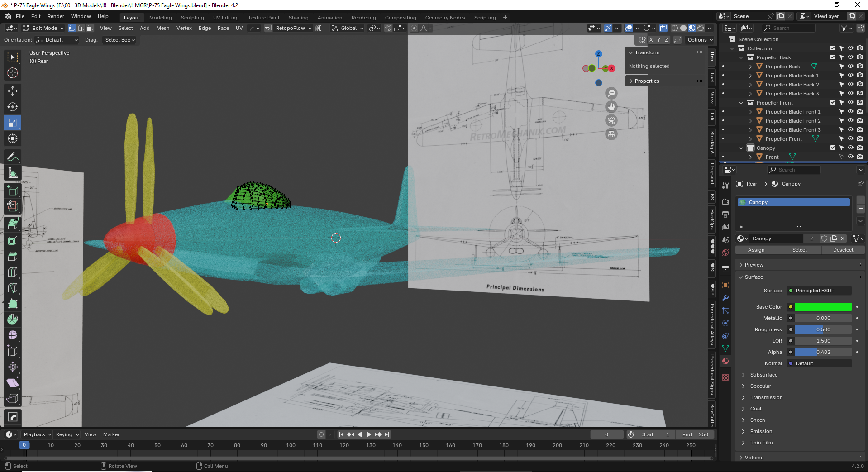The width and height of the screenshot is (868, 472).
Task: Activate the Poly Build tool
Action: click(13, 304)
